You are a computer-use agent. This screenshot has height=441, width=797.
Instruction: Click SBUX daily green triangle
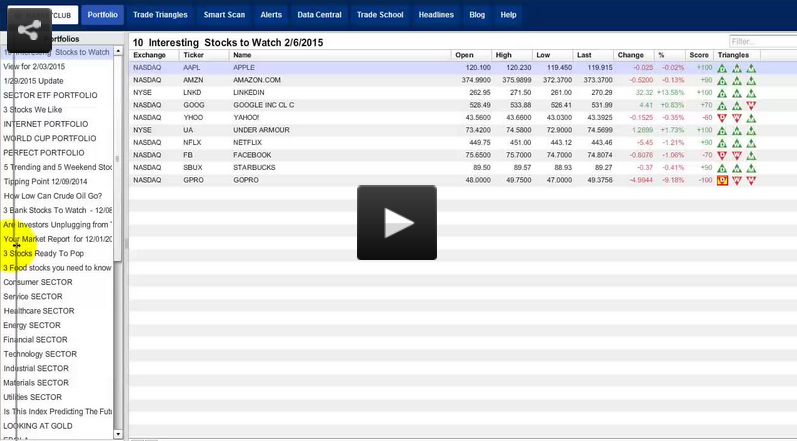click(x=751, y=168)
